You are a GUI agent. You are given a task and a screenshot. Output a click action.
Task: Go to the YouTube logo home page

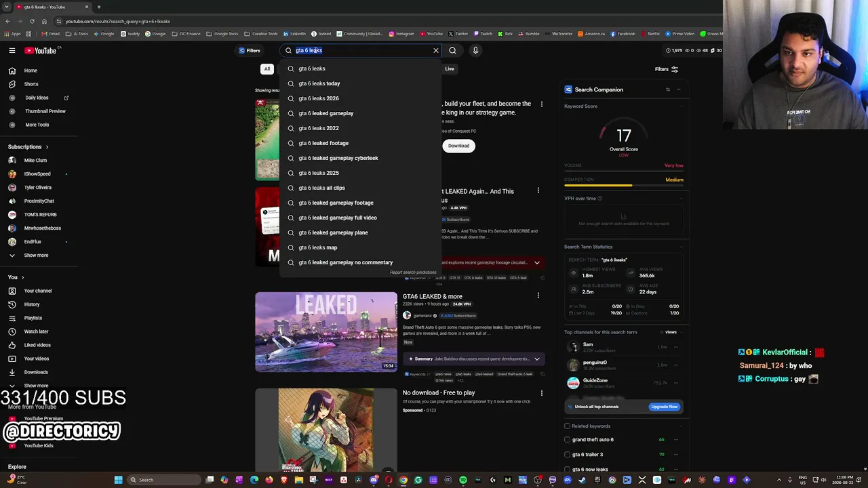pyautogui.click(x=41, y=50)
